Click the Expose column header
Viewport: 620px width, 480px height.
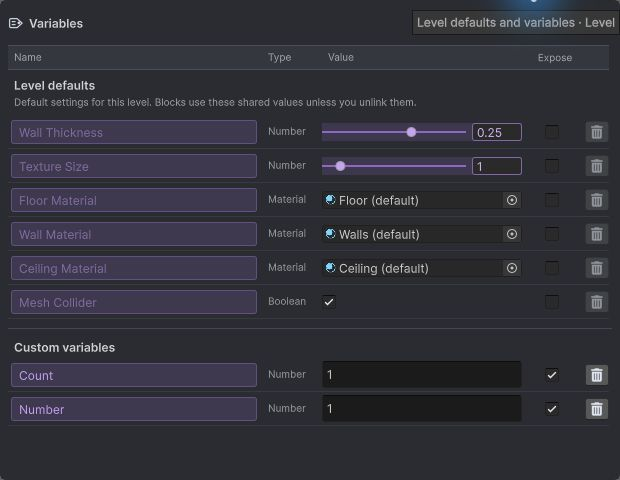click(x=555, y=58)
